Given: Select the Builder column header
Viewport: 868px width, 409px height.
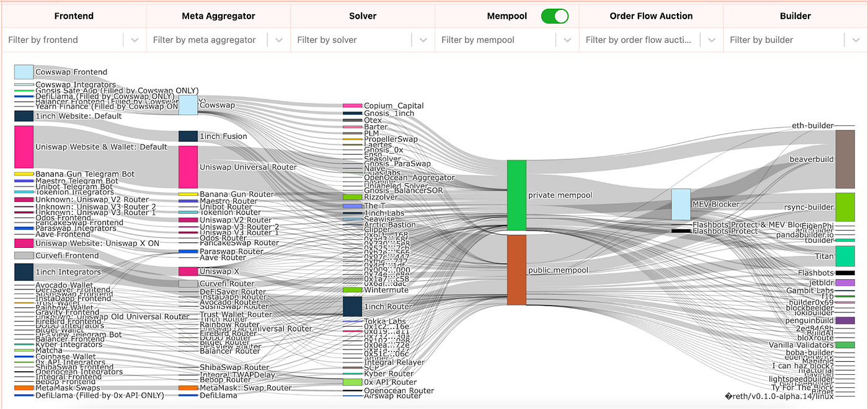Looking at the screenshot, I should click(x=795, y=16).
